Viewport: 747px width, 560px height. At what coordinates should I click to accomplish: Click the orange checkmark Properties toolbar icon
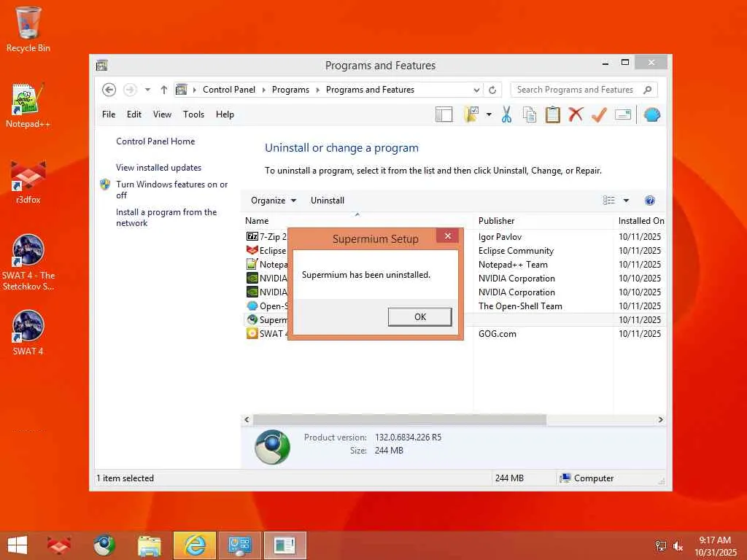point(599,114)
